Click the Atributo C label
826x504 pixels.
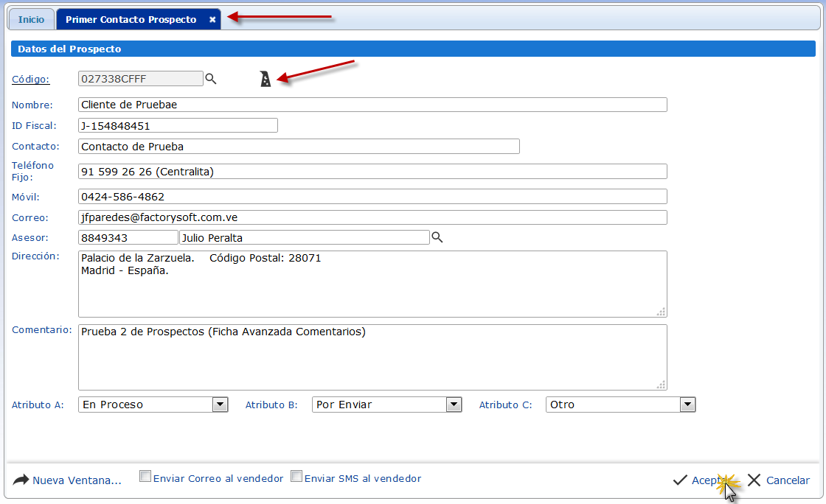505,405
